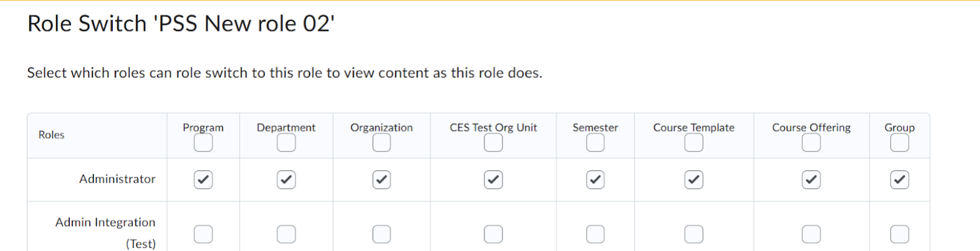
Task: Enable Admin Integration (Test) Program checkbox
Action: click(x=203, y=234)
